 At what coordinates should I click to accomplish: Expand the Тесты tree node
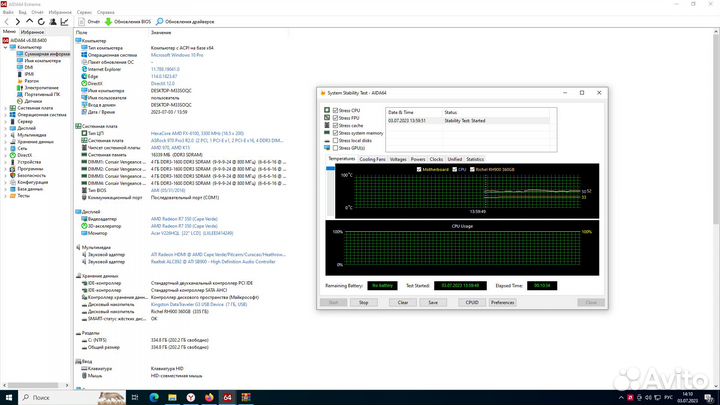(6, 196)
